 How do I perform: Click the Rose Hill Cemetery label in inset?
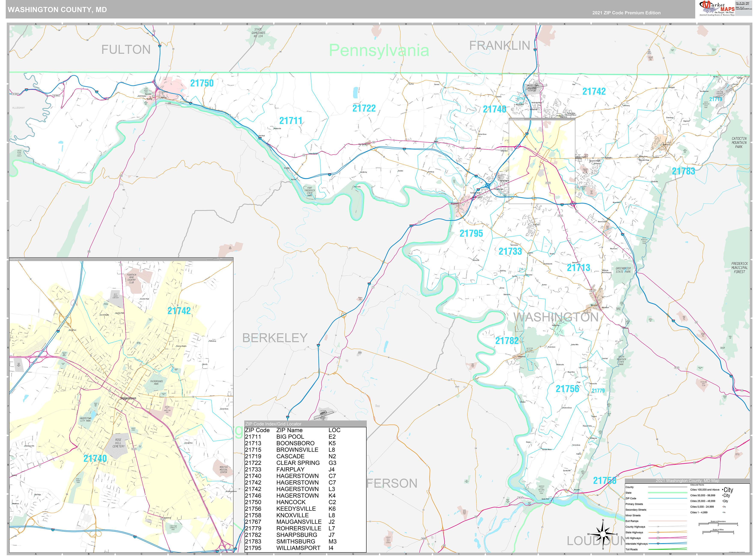click(x=118, y=443)
